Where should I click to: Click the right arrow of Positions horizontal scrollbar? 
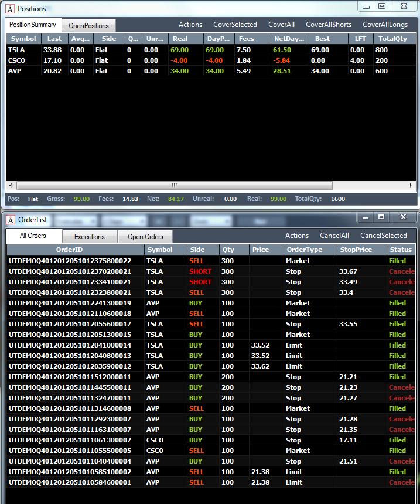(x=411, y=185)
